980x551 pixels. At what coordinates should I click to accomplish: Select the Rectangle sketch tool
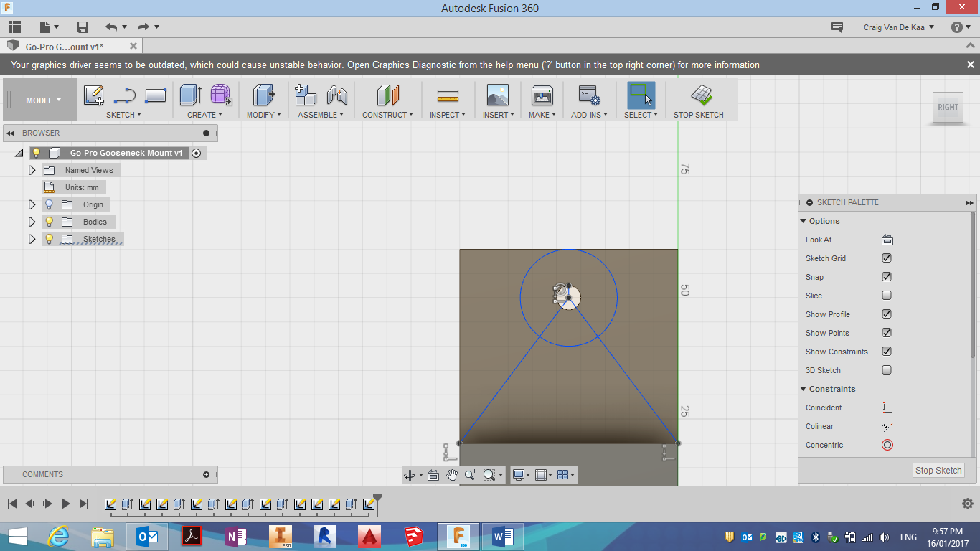pos(156,95)
